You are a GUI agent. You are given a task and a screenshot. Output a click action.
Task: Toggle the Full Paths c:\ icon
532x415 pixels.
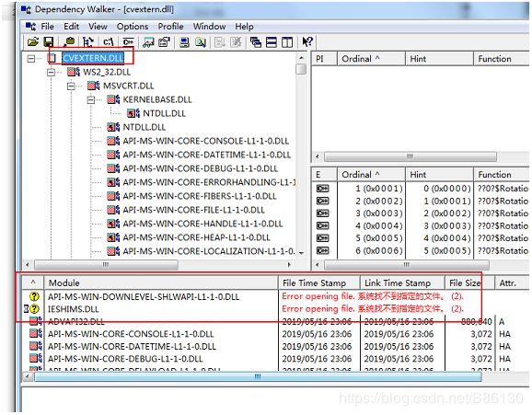109,42
